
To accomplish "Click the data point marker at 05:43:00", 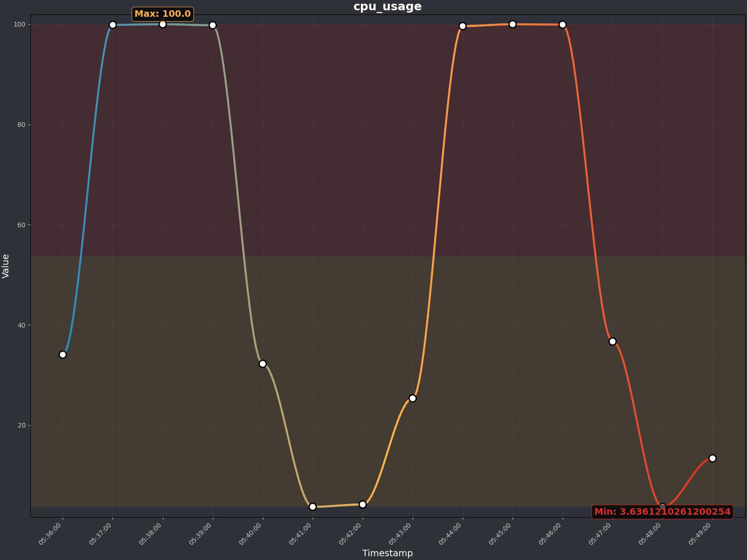I will (x=412, y=398).
